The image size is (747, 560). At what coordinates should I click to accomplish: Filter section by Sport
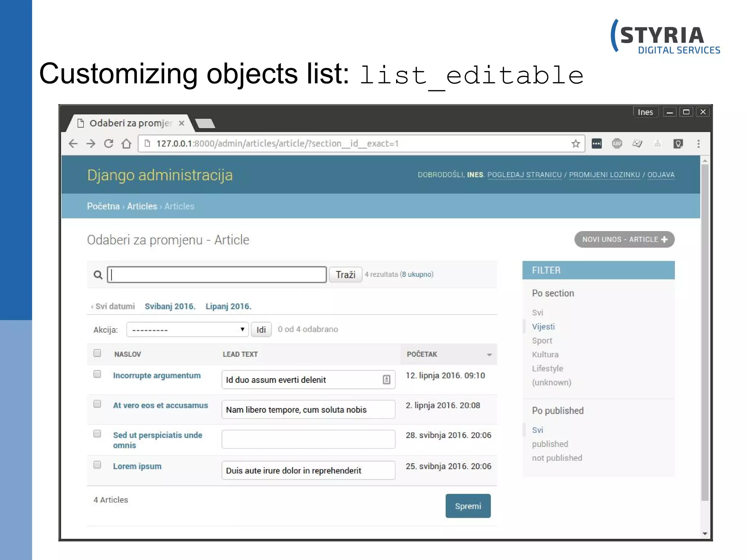(x=542, y=341)
